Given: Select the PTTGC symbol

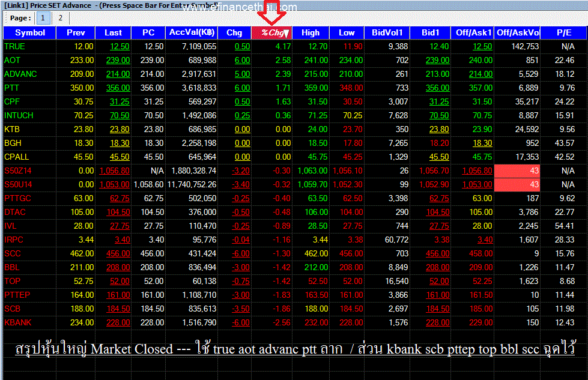Looking at the screenshot, I should tap(17, 199).
